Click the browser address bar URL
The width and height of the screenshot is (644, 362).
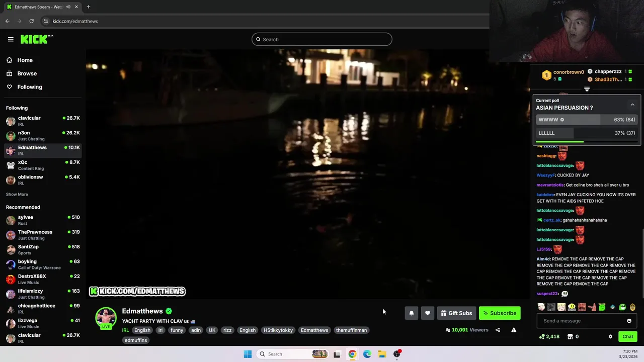tap(75, 21)
